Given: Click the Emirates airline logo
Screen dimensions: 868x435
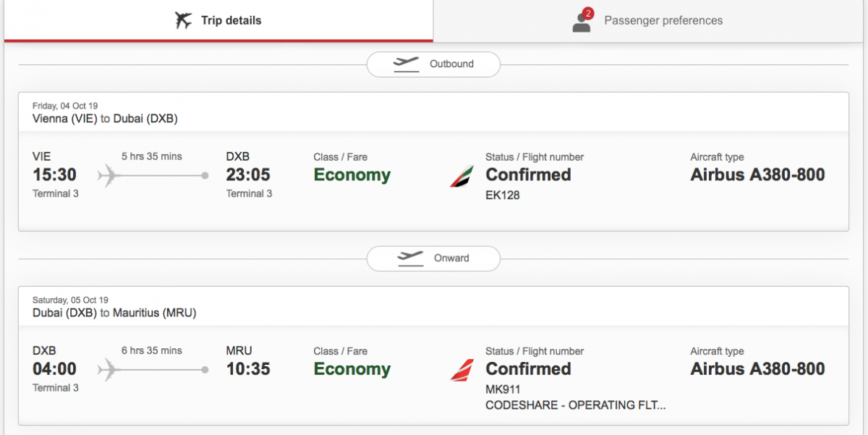Looking at the screenshot, I should (x=461, y=176).
